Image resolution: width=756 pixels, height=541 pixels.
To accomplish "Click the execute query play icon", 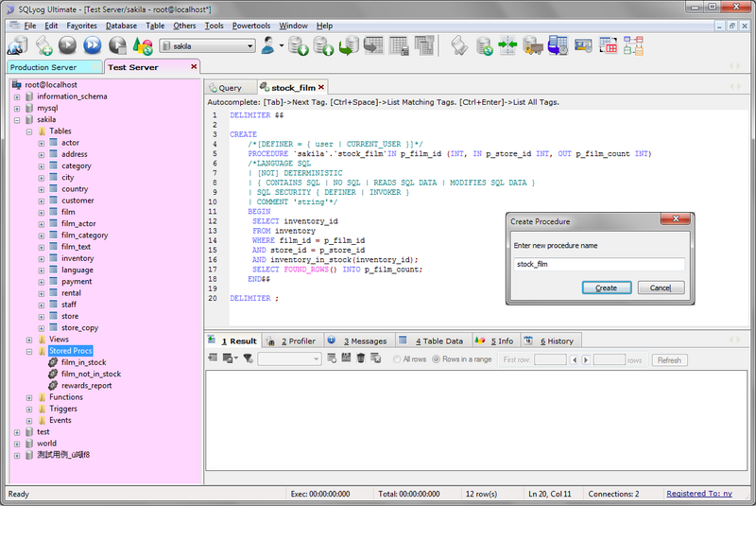I will [x=68, y=45].
